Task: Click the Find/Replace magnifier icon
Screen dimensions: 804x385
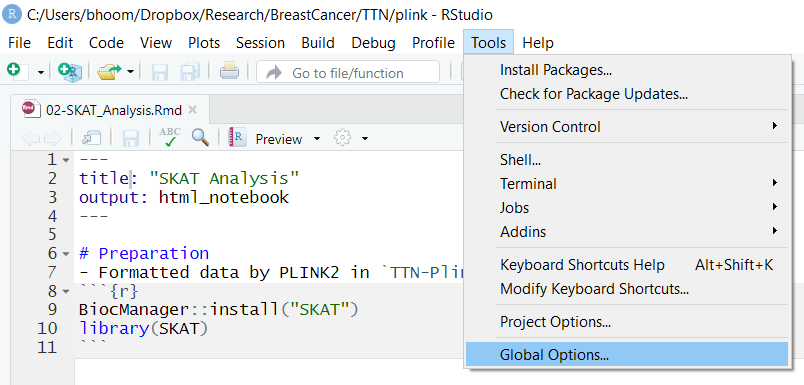Action: coord(200,137)
